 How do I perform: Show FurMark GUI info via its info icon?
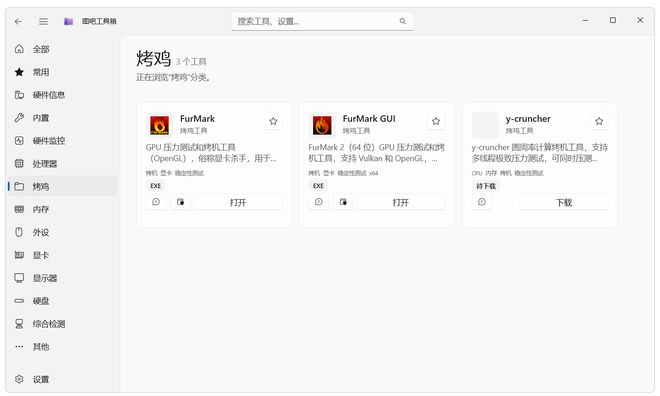click(x=319, y=202)
